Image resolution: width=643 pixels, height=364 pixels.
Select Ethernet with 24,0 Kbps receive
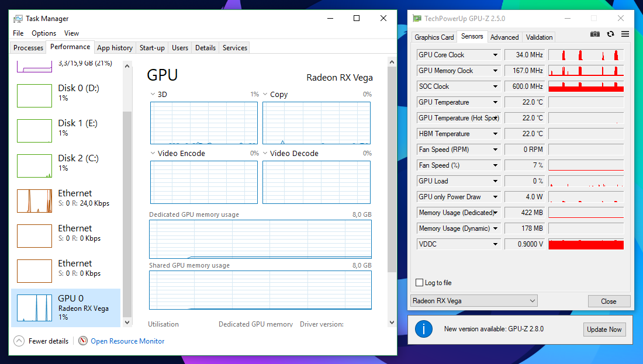click(65, 200)
